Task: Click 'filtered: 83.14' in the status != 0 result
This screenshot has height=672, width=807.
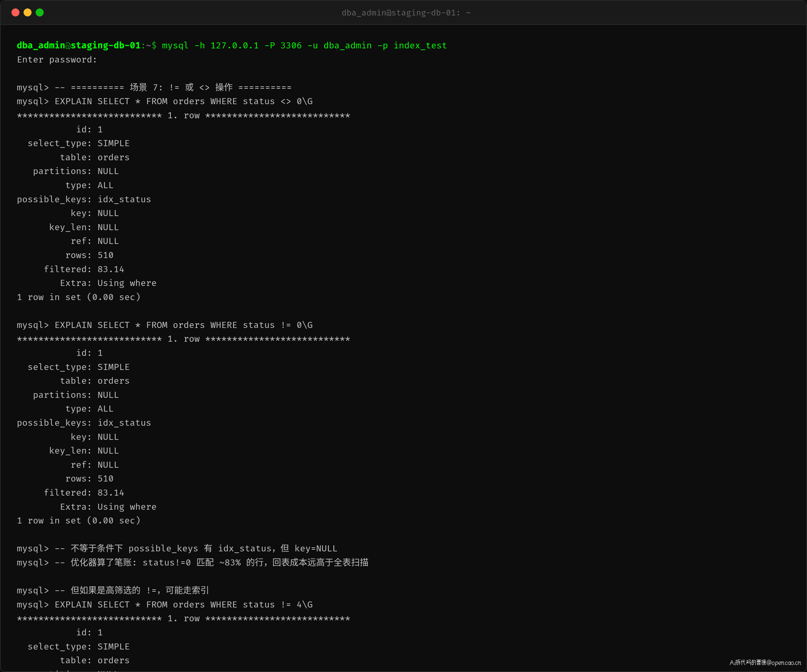Action: tap(84, 493)
